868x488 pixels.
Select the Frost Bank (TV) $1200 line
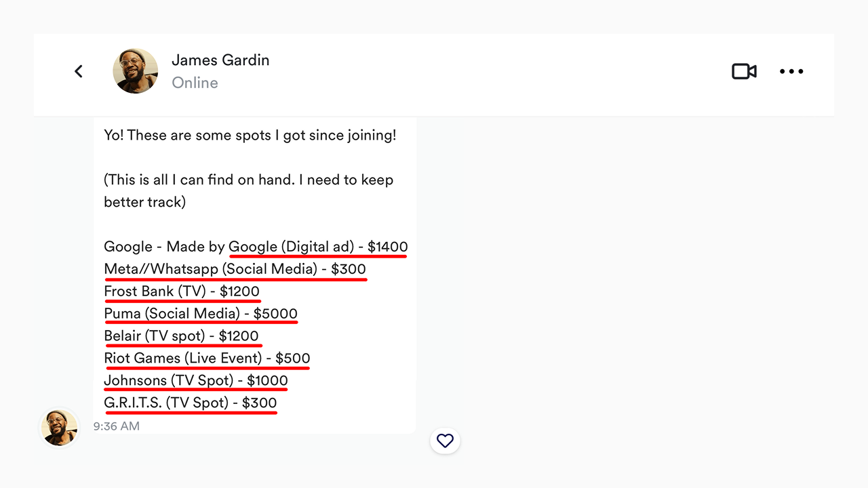pos(182,291)
